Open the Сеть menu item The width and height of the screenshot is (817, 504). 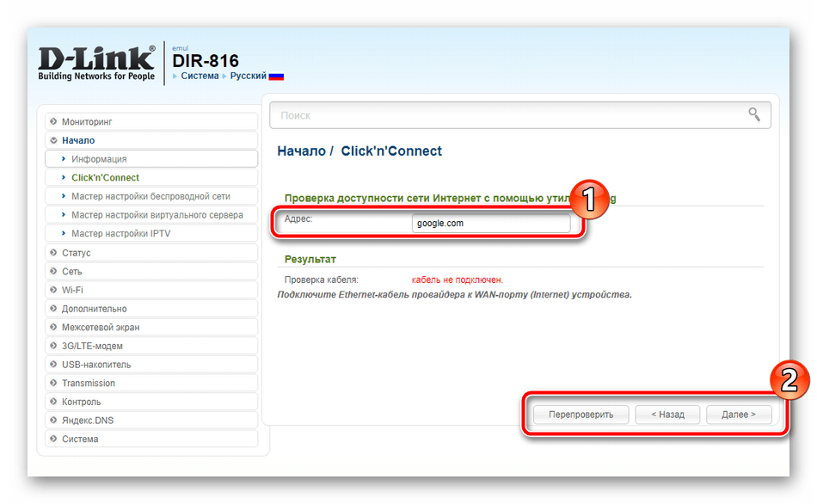click(151, 271)
